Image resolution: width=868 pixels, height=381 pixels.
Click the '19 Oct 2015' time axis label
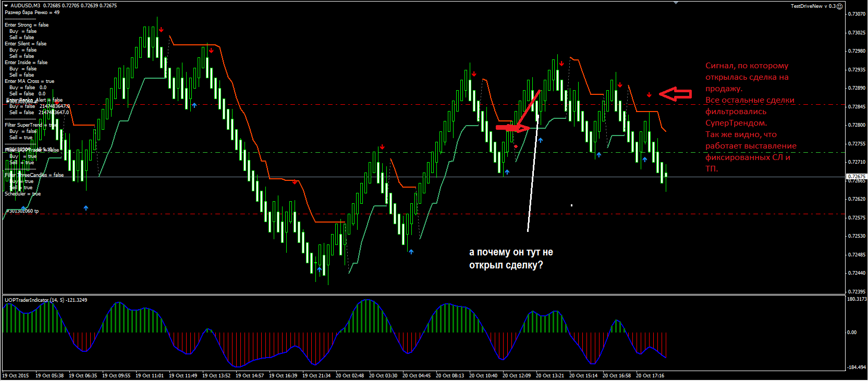tap(16, 376)
